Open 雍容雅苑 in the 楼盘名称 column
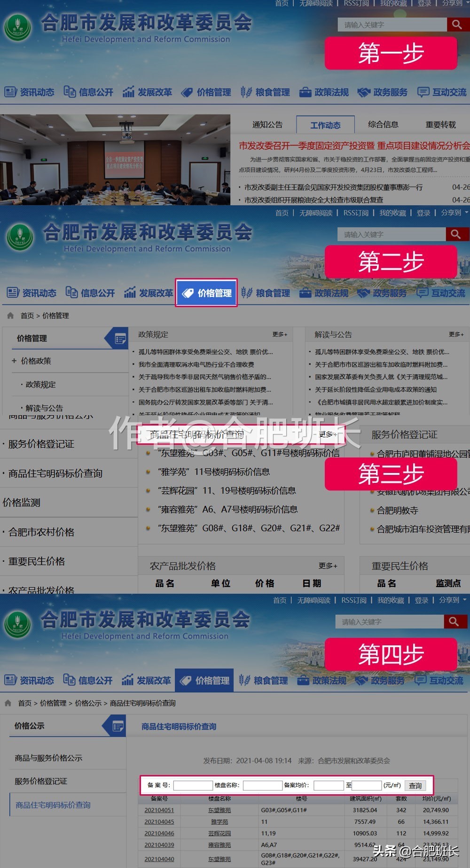This screenshot has width=470, height=868. [x=219, y=845]
